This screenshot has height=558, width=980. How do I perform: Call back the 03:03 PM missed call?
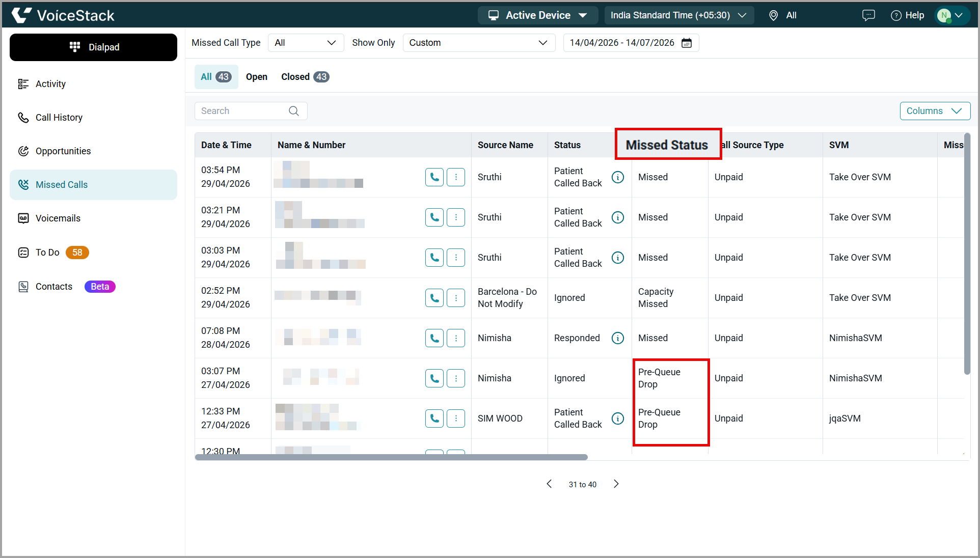point(434,258)
